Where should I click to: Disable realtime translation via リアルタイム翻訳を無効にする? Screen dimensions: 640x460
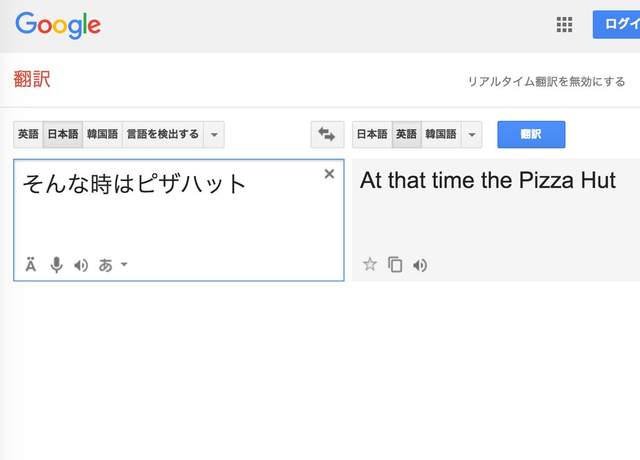coord(546,81)
